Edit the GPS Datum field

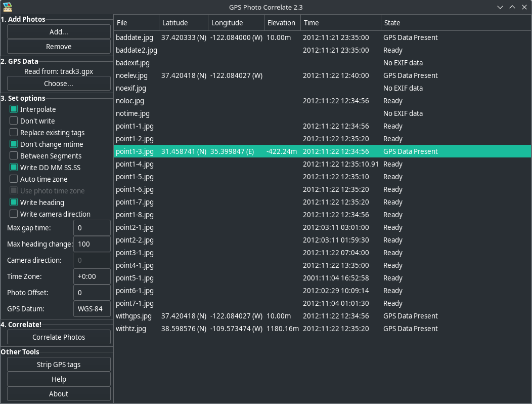[x=92, y=309]
